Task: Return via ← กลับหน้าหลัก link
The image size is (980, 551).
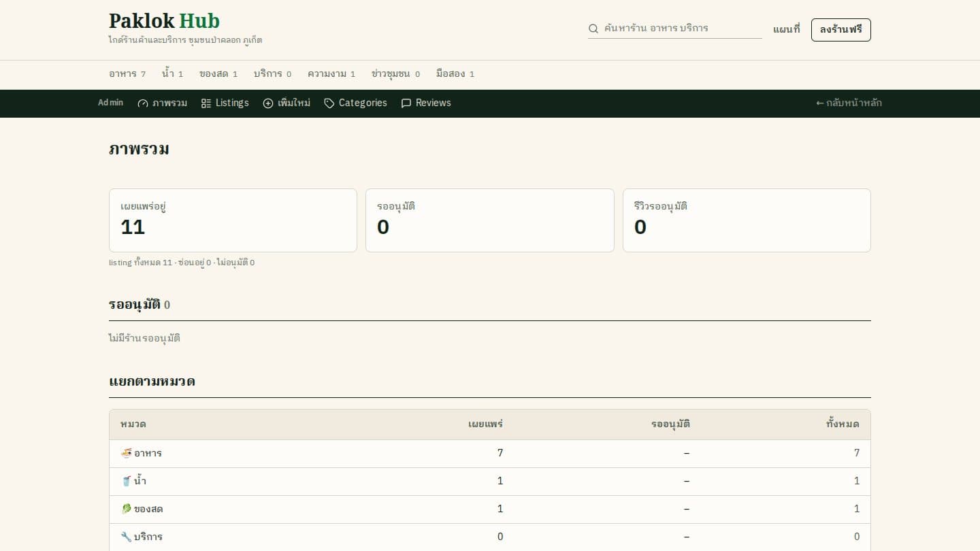Action: (849, 103)
